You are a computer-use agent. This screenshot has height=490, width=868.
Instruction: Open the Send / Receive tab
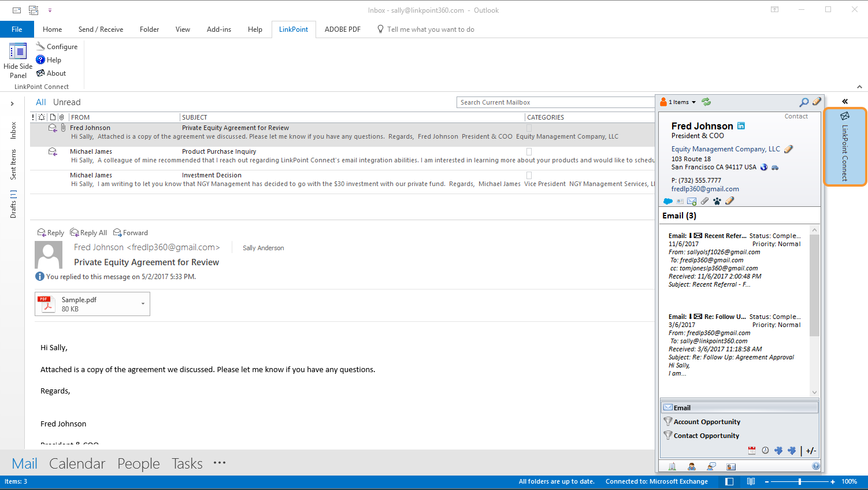click(x=101, y=29)
